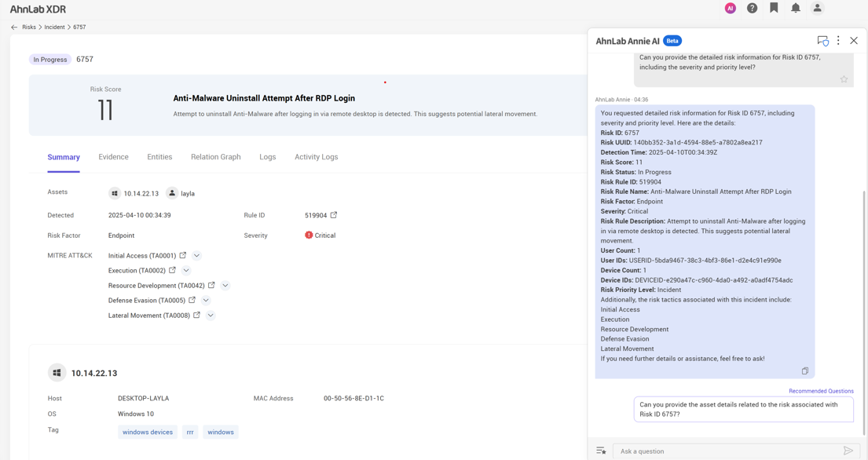Open the help question mark icon
Viewport: 868px width, 460px height.
(x=752, y=9)
